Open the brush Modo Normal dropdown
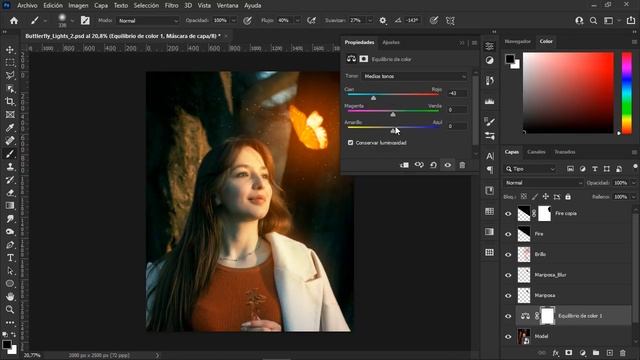This screenshot has height=360, width=640. coord(148,20)
